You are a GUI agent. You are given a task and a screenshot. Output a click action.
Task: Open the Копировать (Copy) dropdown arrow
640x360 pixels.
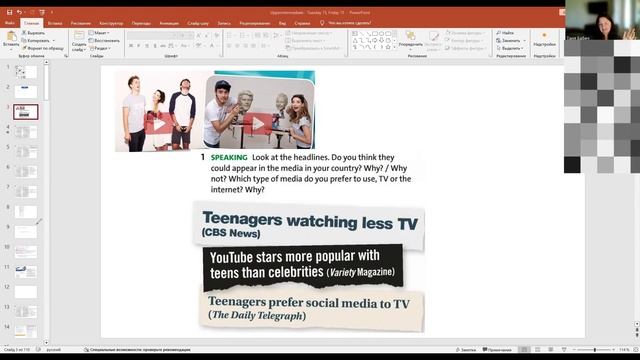pyautogui.click(x=53, y=40)
